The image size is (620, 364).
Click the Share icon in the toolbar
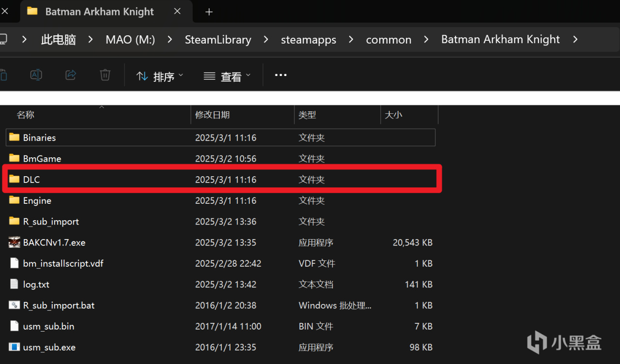click(x=71, y=75)
